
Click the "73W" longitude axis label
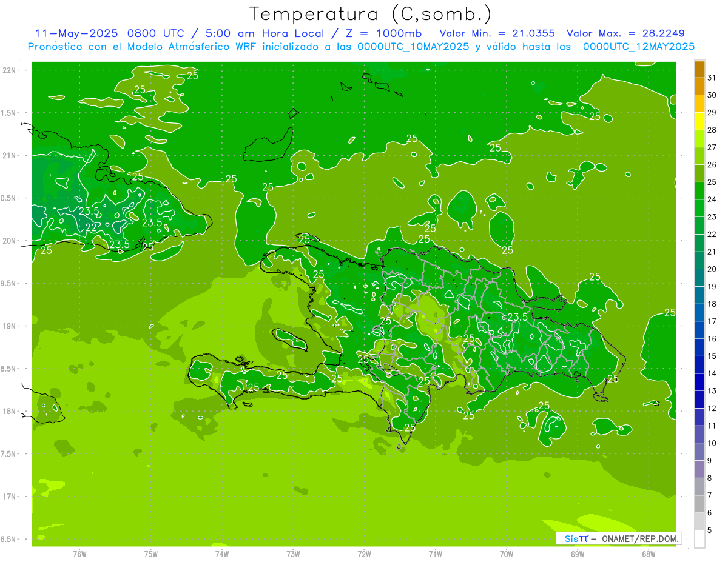(293, 554)
